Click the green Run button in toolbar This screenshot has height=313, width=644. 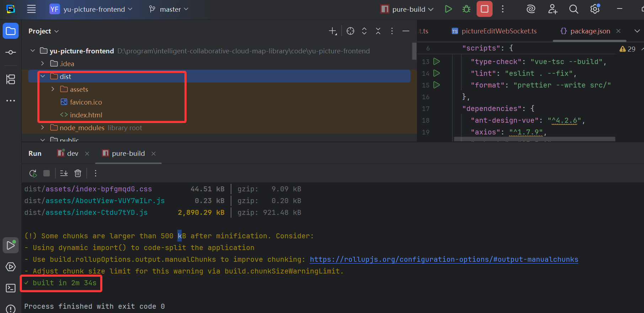pos(448,9)
